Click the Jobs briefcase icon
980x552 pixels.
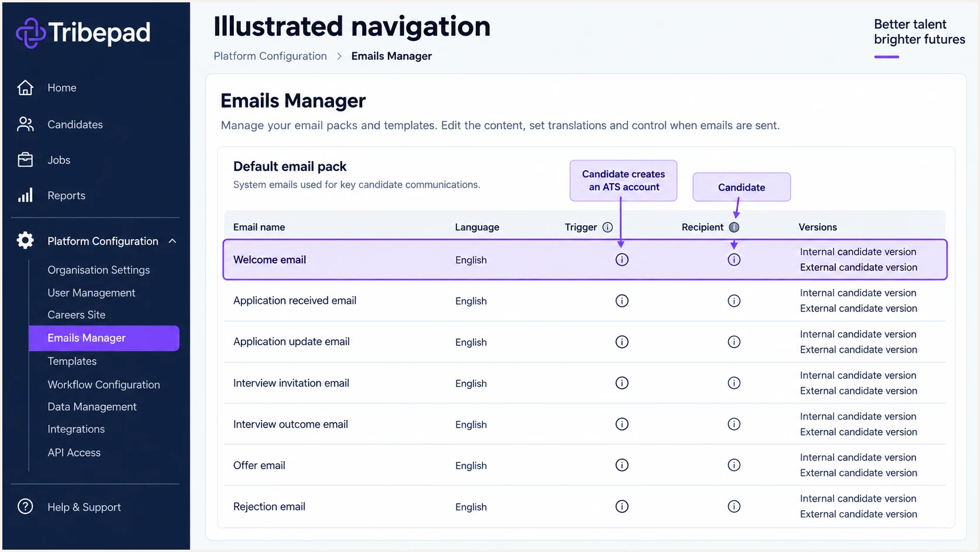(25, 160)
